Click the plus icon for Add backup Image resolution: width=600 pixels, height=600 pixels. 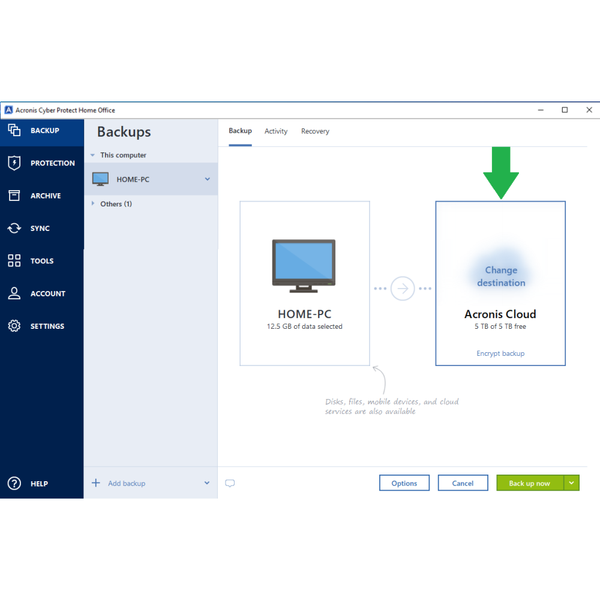[96, 483]
